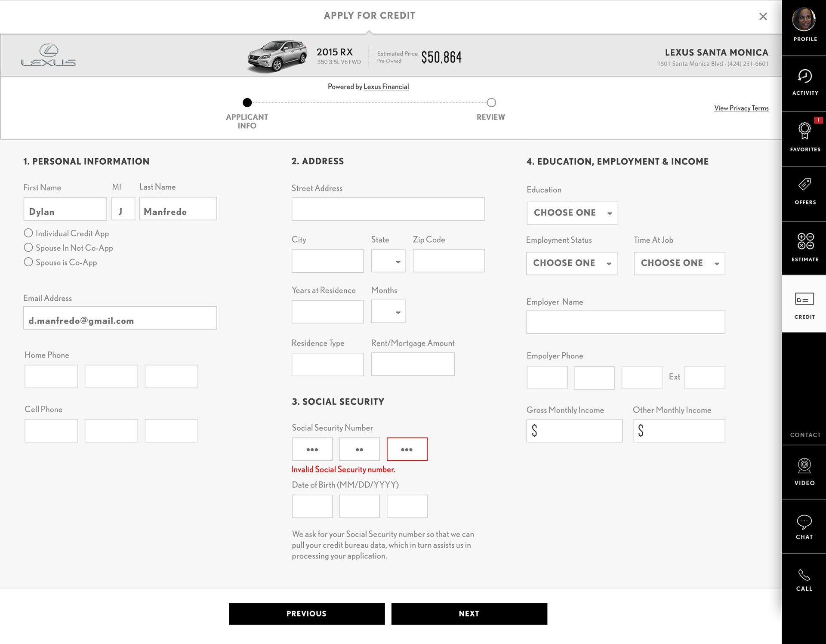Open the Employment Status dropdown
Screen dimensions: 826x644
point(571,263)
